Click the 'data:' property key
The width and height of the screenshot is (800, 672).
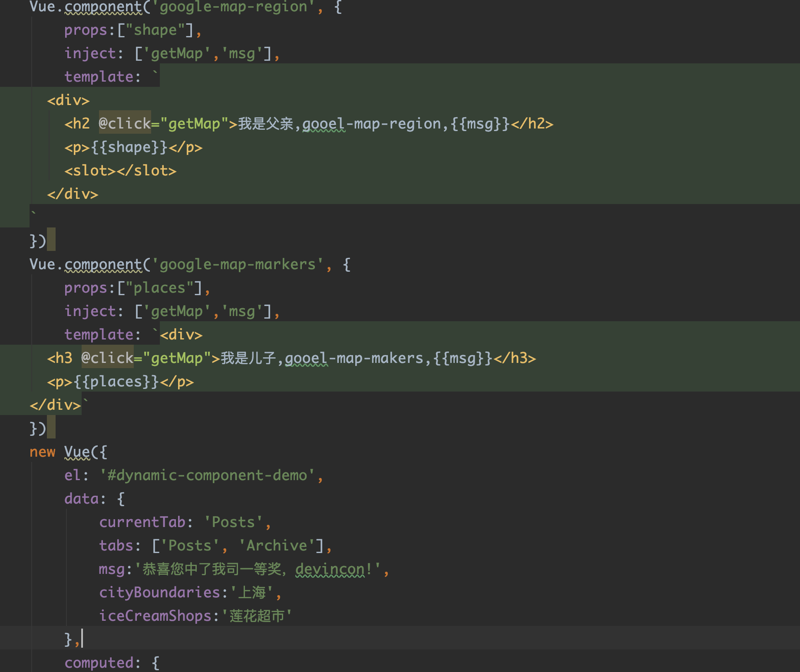tap(85, 499)
